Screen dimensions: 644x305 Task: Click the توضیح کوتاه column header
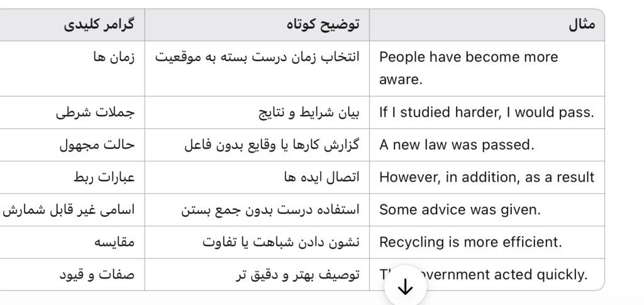[323, 25]
